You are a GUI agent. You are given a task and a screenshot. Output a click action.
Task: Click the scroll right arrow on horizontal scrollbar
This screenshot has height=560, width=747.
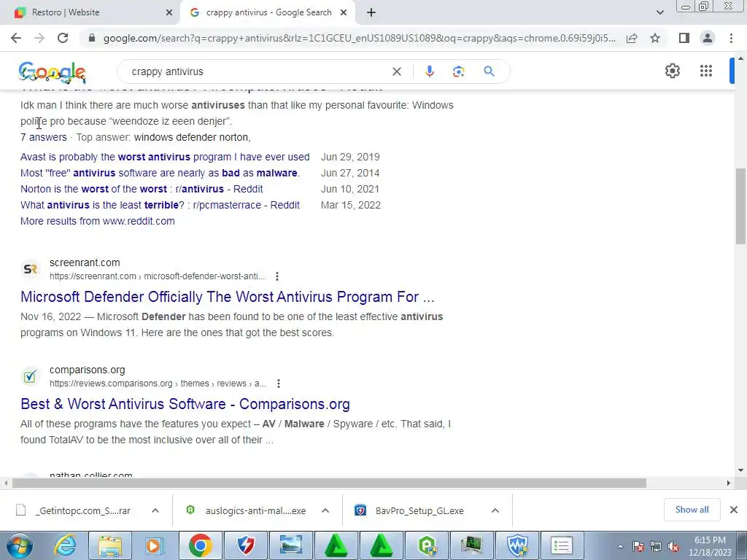coord(728,483)
